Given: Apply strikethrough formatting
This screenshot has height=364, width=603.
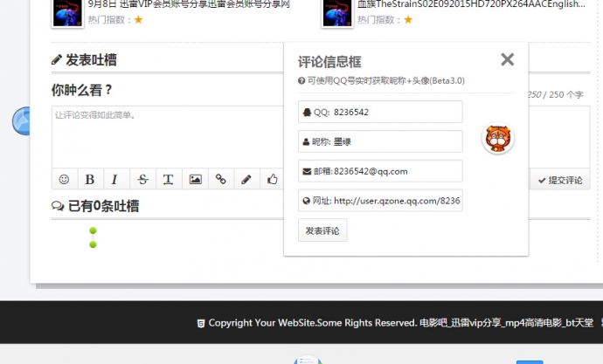Looking at the screenshot, I should click(x=142, y=179).
